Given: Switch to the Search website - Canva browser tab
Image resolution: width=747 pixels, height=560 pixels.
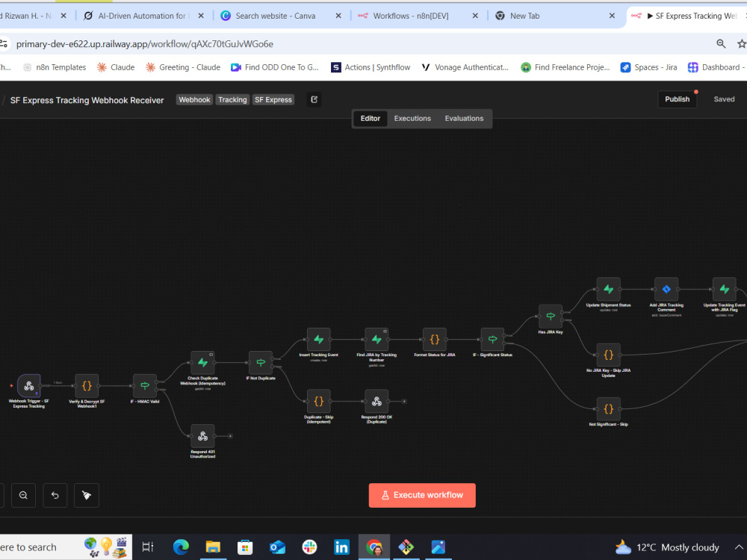Looking at the screenshot, I should pos(280,16).
